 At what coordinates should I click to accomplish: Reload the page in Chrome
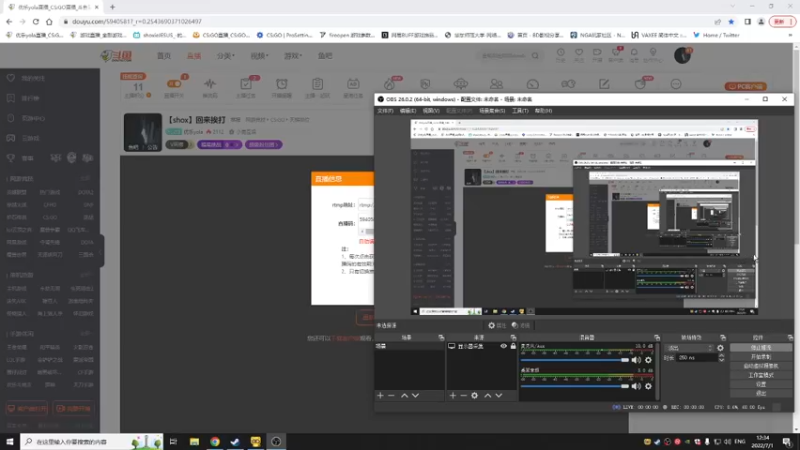pyautogui.click(x=36, y=21)
